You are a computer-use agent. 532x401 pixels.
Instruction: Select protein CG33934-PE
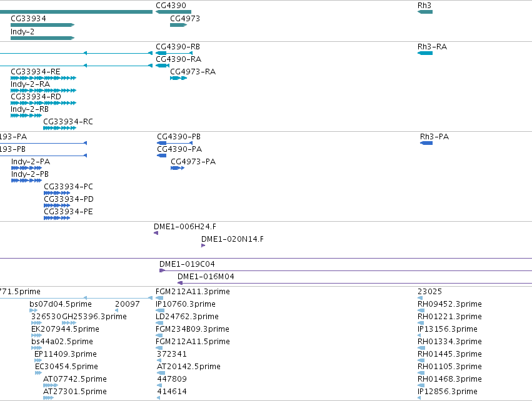click(57, 219)
